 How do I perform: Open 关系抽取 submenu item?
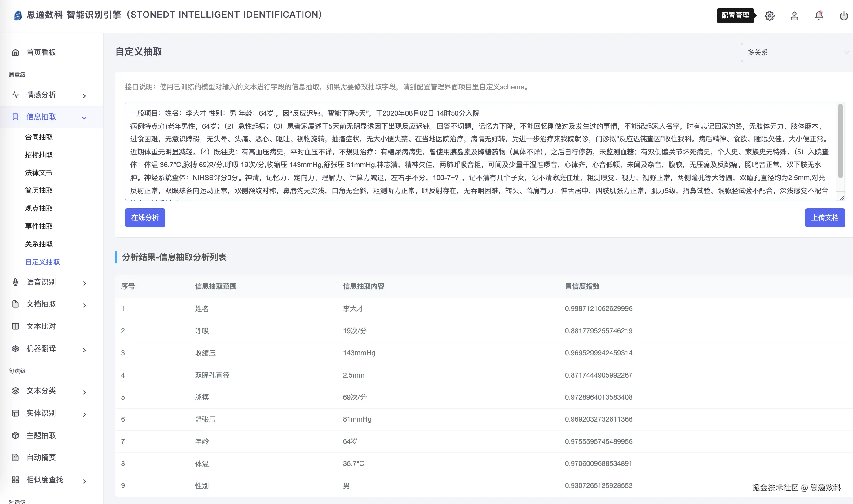[x=39, y=244]
